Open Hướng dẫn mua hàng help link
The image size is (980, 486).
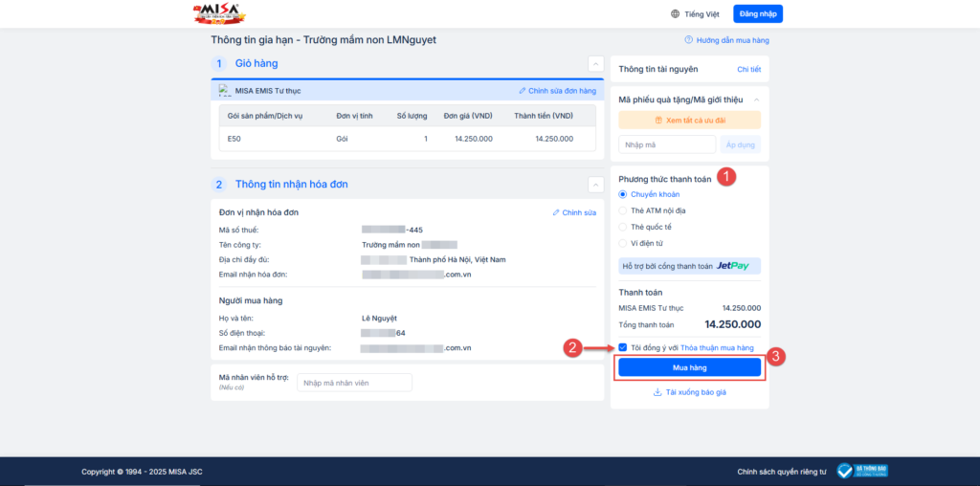tap(732, 40)
